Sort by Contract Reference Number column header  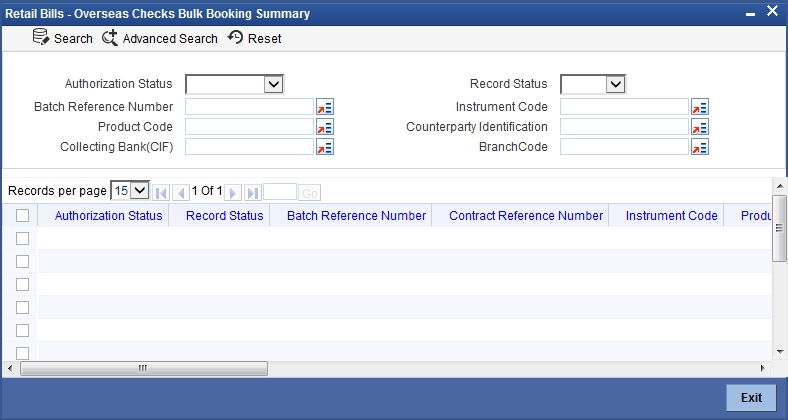point(526,216)
